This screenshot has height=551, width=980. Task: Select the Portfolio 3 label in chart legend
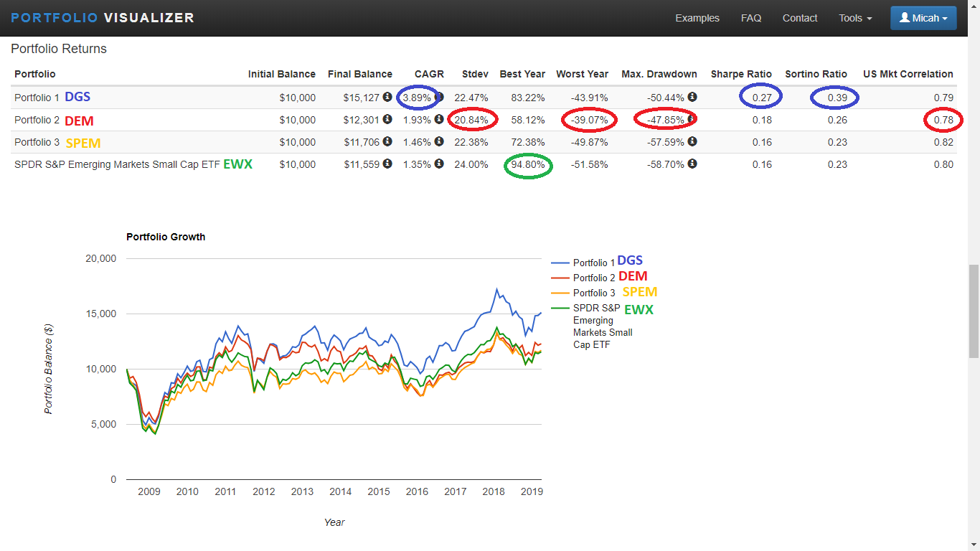(x=594, y=293)
